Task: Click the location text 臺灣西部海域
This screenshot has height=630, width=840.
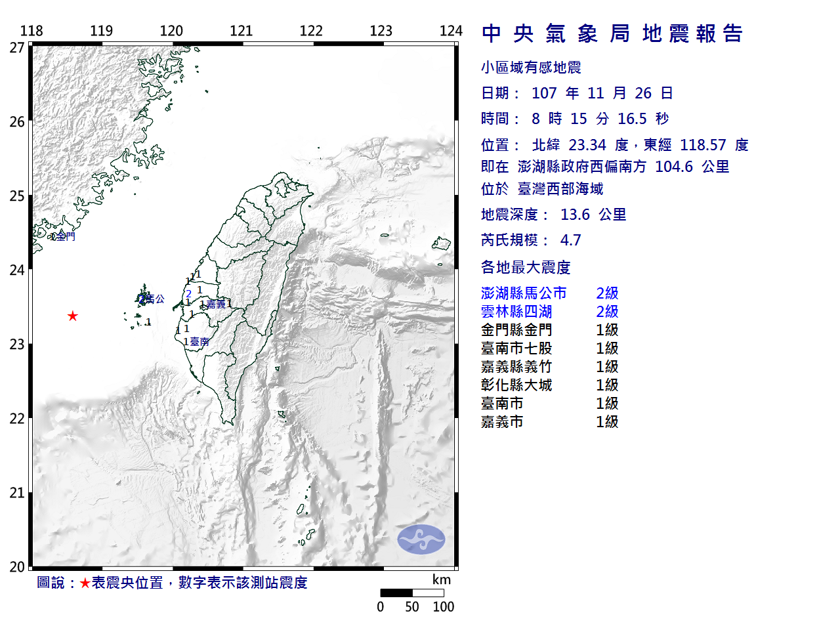Action: [x=560, y=189]
